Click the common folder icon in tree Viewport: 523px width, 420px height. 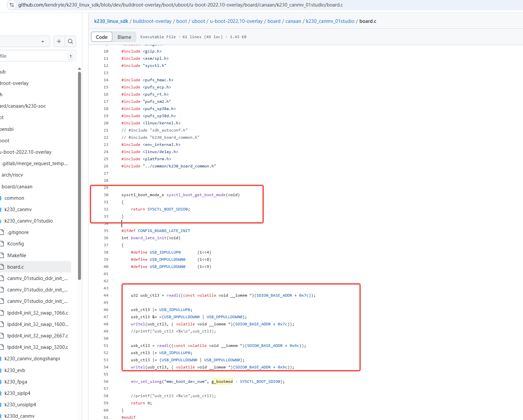(x=1, y=198)
